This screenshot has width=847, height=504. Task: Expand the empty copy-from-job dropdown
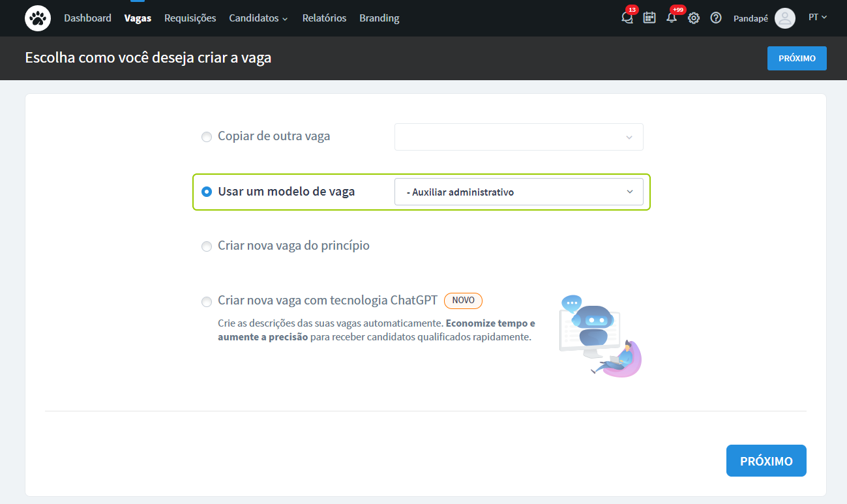518,137
